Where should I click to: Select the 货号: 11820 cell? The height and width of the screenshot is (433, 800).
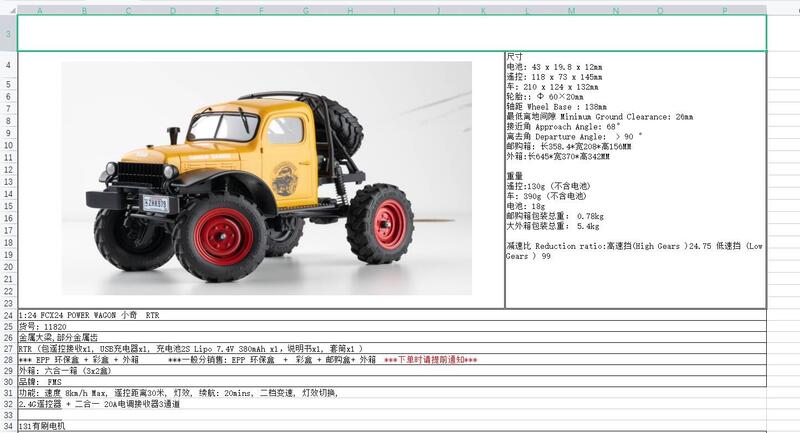click(x=43, y=326)
